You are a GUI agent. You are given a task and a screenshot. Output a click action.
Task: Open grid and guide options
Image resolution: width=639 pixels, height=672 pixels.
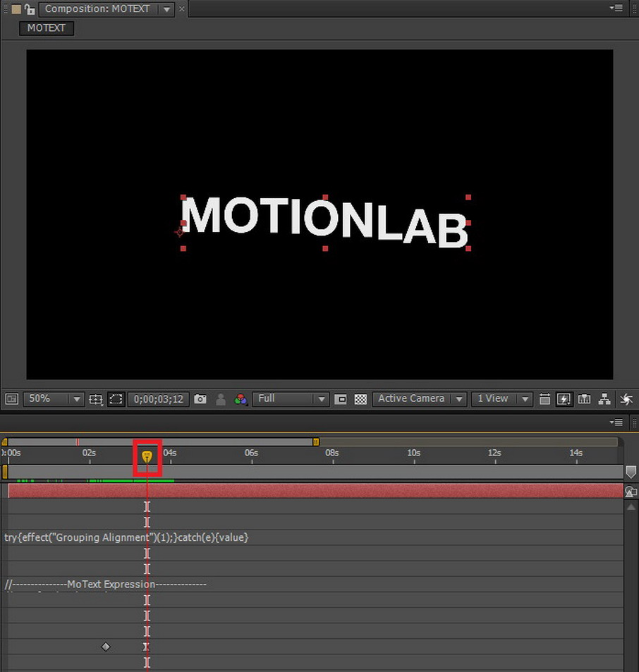point(96,399)
